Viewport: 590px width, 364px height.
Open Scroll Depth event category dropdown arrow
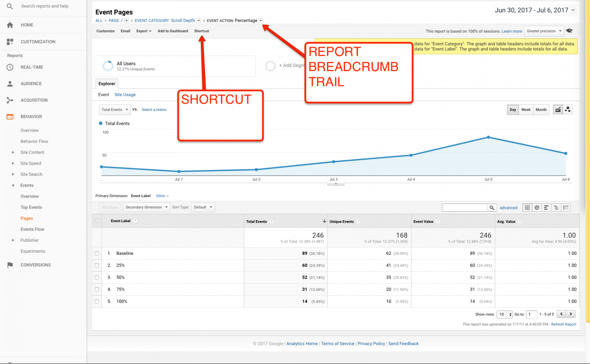tap(199, 21)
